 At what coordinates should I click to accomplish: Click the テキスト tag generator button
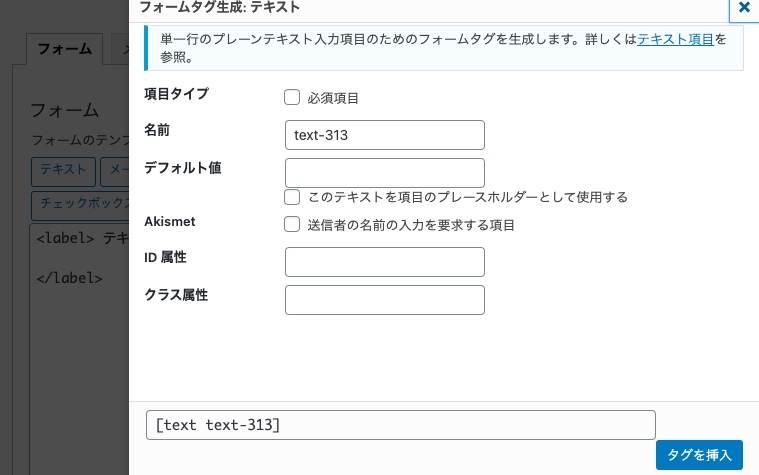tap(62, 171)
